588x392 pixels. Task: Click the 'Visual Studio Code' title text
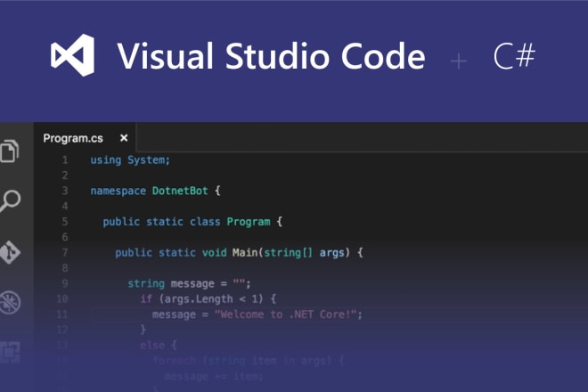(x=271, y=56)
